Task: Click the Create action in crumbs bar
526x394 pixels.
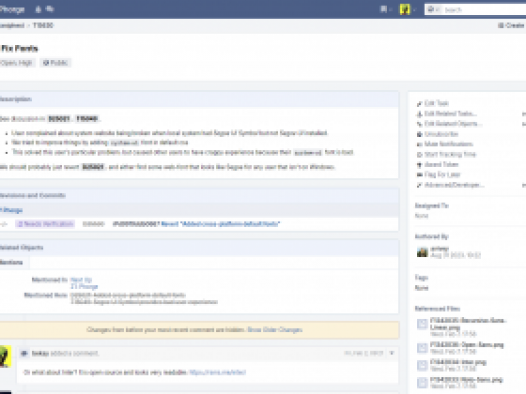Action: click(511, 25)
